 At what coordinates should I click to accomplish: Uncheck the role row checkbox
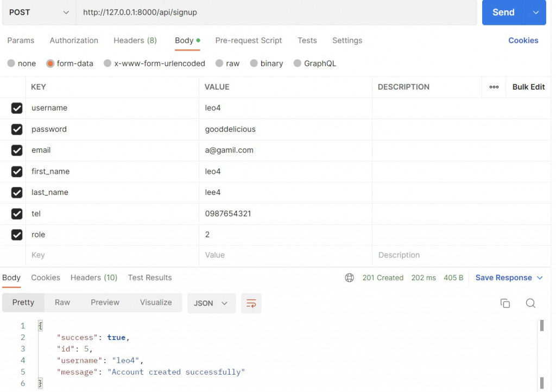point(17,235)
